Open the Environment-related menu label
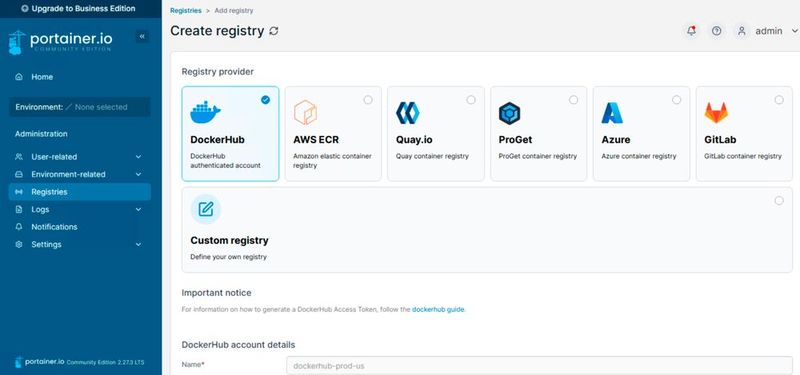The width and height of the screenshot is (800, 375). (68, 174)
